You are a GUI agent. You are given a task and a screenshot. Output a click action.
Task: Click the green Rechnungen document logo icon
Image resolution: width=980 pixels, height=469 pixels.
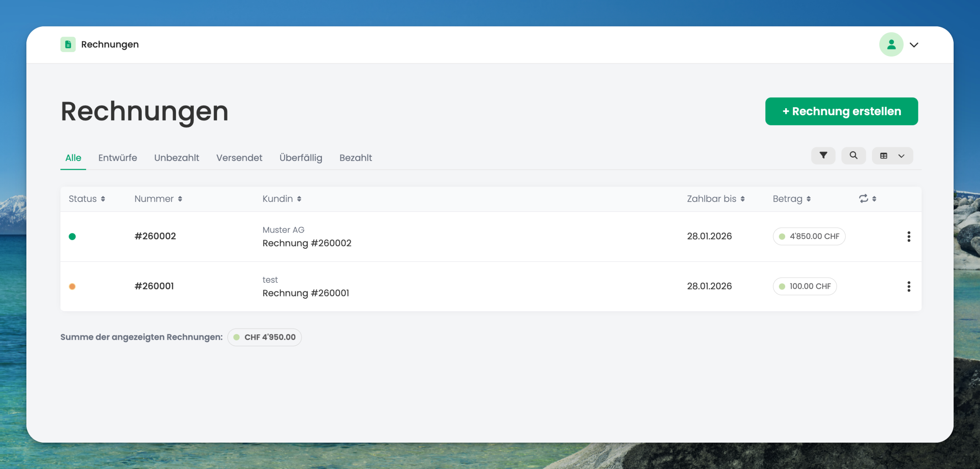[68, 44]
